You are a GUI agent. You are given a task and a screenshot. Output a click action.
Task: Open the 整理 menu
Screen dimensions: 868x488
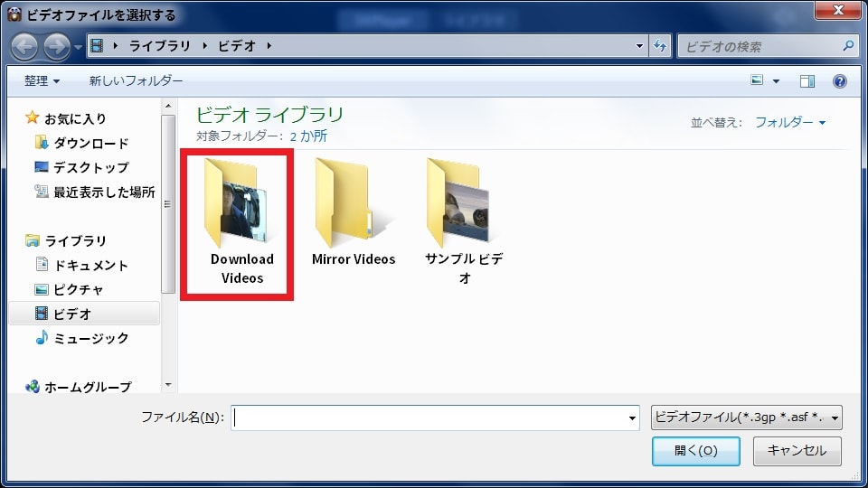(x=42, y=80)
